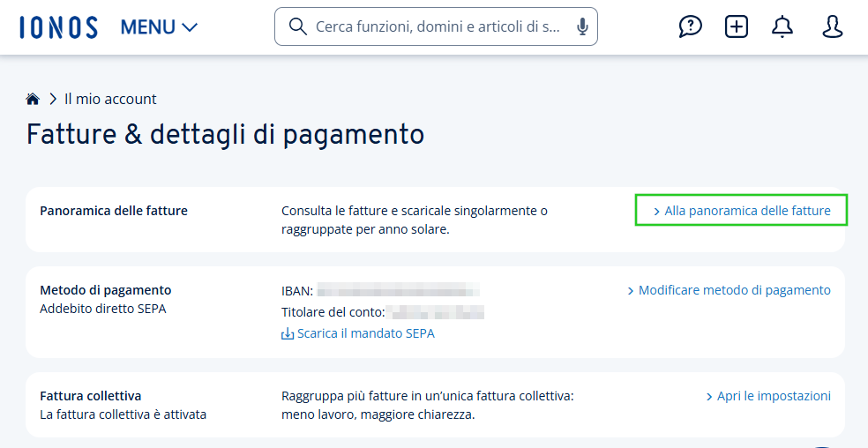This screenshot has width=868, height=448.
Task: Click the 'IBAN:' label
Action: click(x=297, y=291)
